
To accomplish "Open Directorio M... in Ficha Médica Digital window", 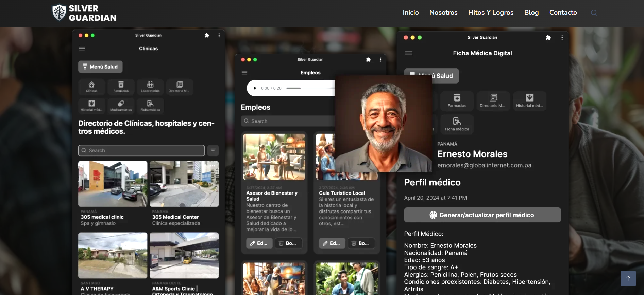I will pyautogui.click(x=493, y=101).
